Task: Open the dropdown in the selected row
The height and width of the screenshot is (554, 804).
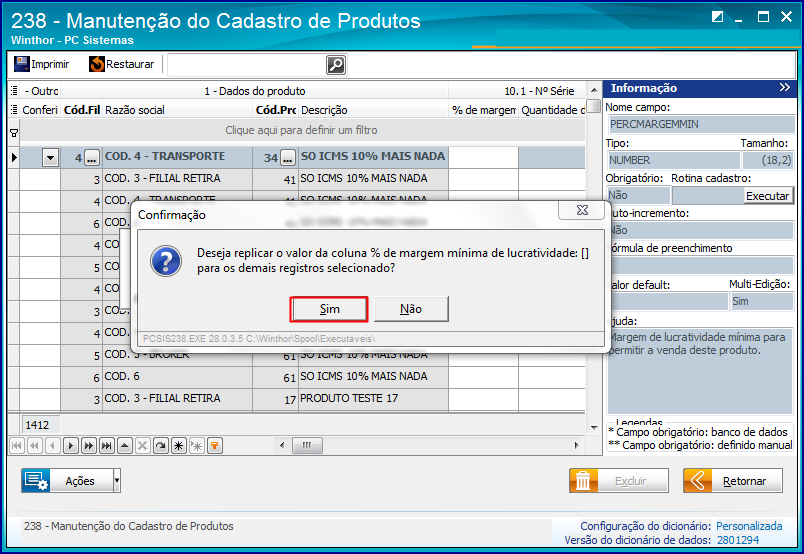Action: [50, 158]
